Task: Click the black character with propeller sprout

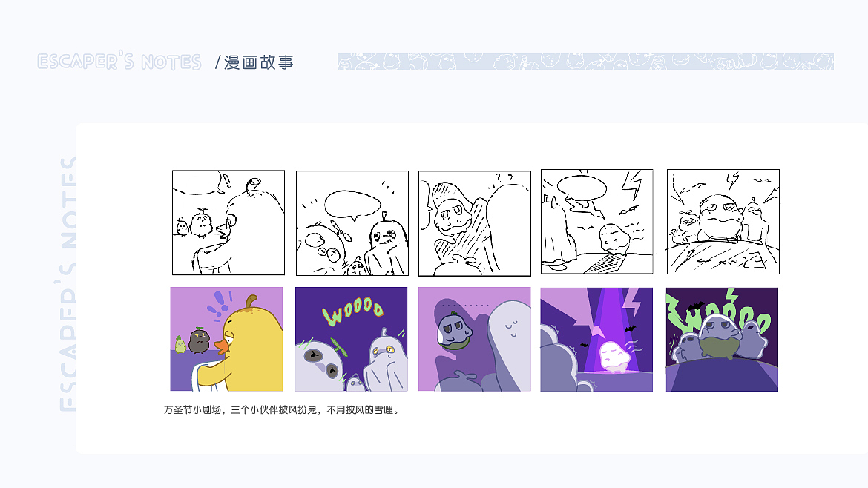Action: coord(199,340)
